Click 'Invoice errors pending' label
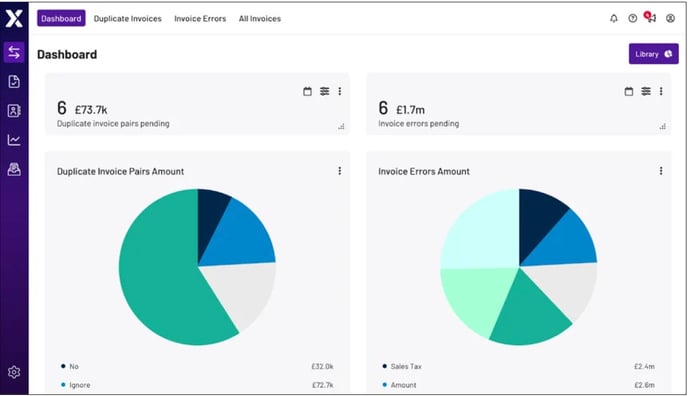688x396 pixels. click(419, 124)
